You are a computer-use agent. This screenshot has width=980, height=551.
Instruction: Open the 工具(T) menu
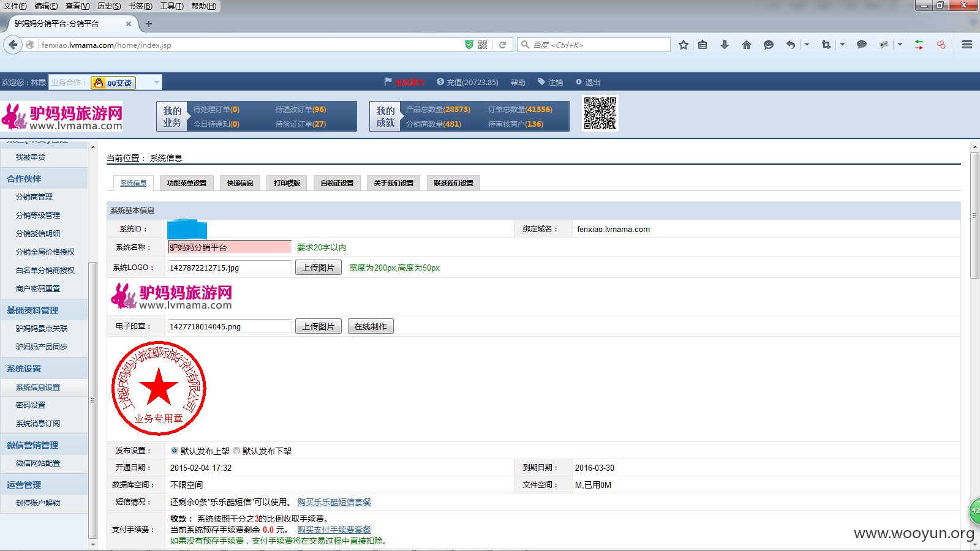pos(171,6)
